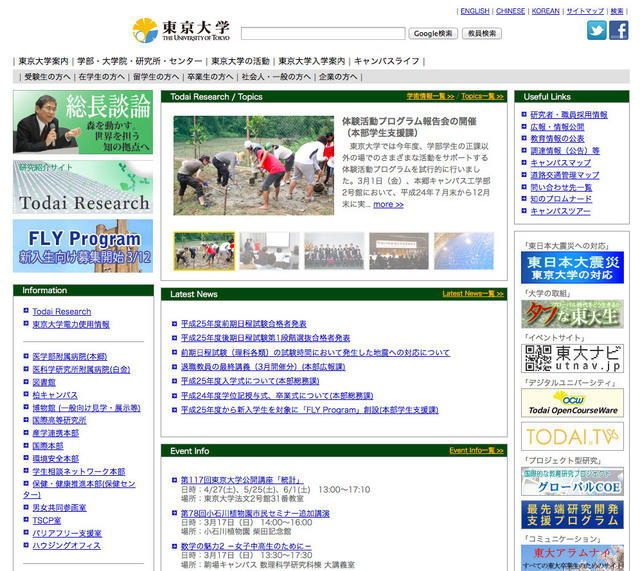This screenshot has width=640, height=571.
Task: Open the Twitter icon link
Action: click(596, 30)
